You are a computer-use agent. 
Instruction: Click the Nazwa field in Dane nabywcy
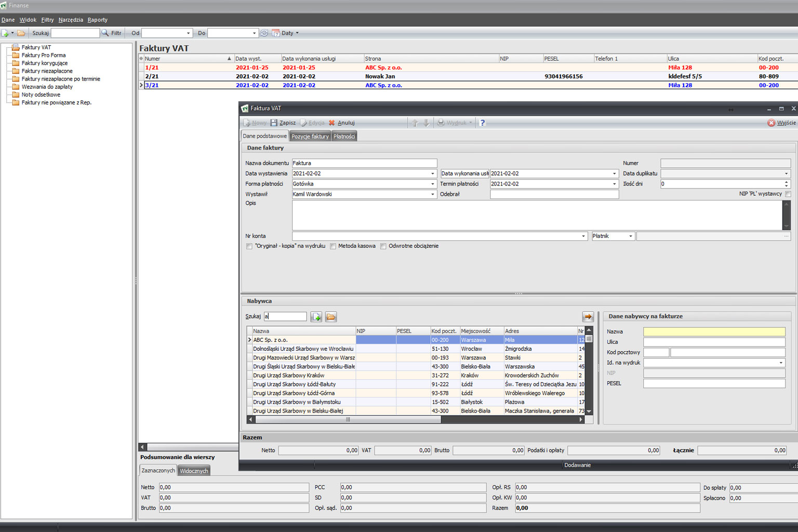point(714,331)
